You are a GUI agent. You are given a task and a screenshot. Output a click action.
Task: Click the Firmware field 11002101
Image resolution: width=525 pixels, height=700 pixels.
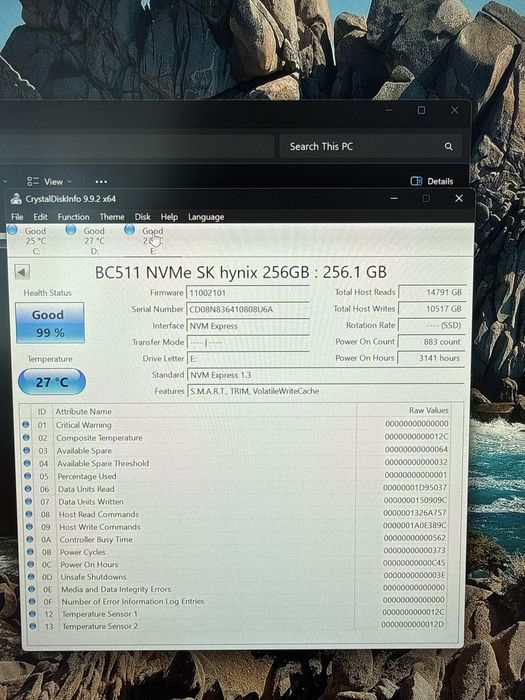coord(248,293)
